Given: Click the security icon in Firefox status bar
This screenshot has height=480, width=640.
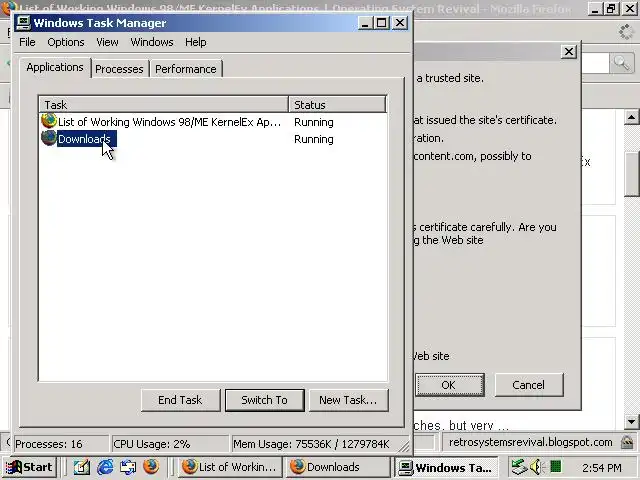Looking at the screenshot, I should pos(627,442).
